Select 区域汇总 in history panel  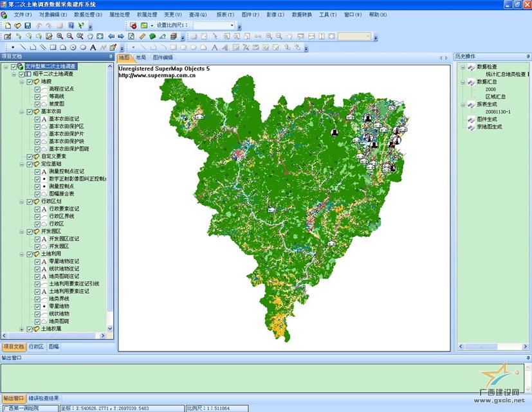click(495, 96)
